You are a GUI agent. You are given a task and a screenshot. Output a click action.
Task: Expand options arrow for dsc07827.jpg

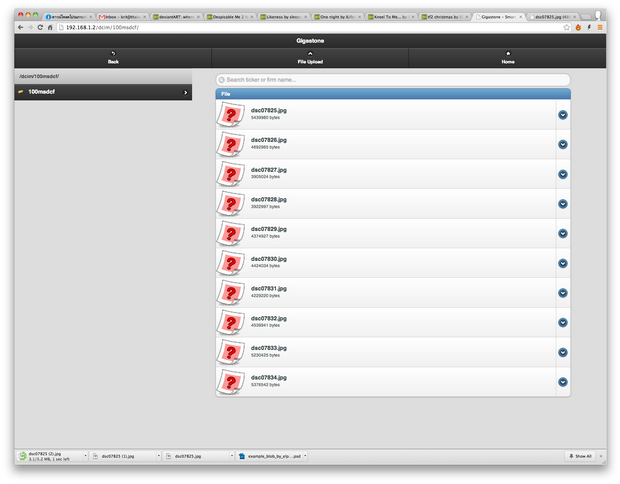click(x=563, y=174)
